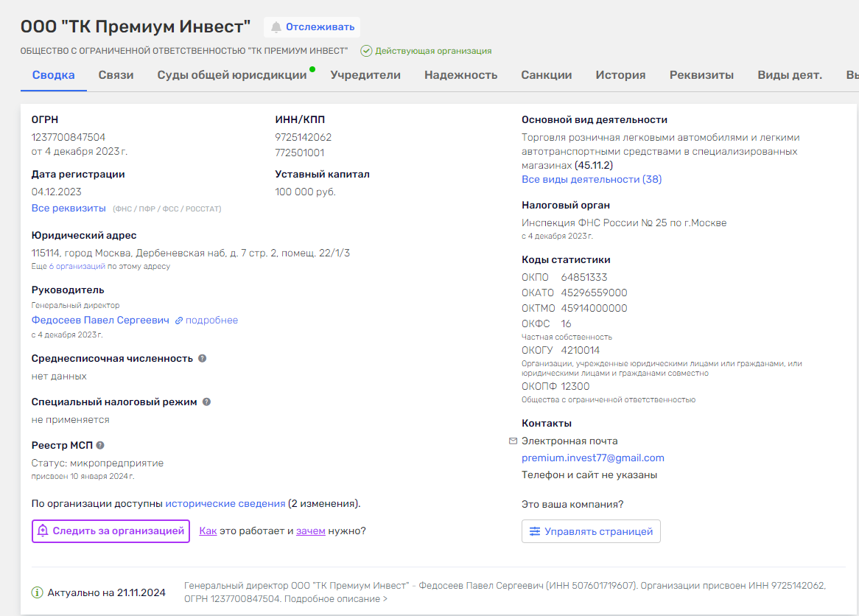
Task: Click the INN value 9725142062
Action: point(304,137)
